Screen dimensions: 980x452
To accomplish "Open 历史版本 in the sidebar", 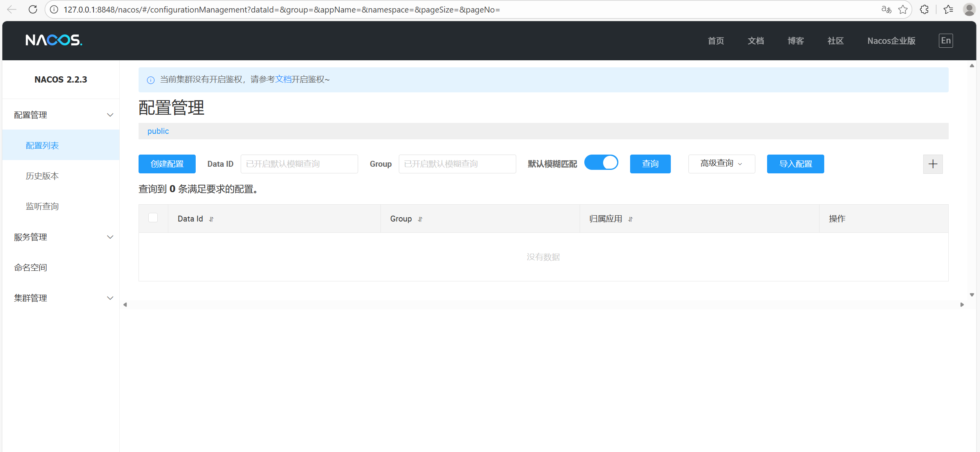I will pos(42,176).
